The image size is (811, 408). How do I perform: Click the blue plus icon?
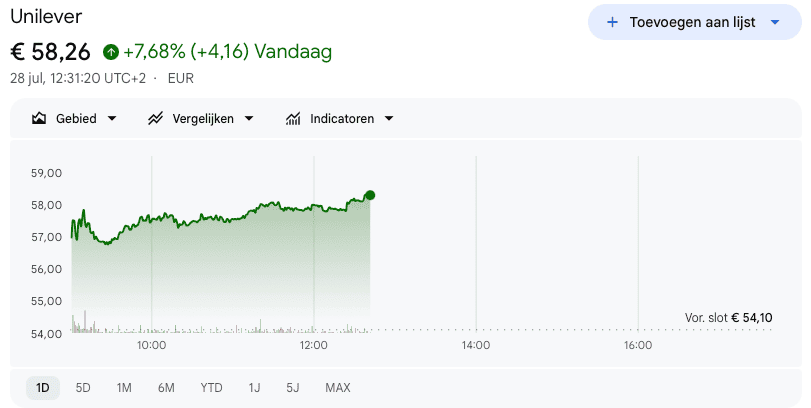(612, 22)
